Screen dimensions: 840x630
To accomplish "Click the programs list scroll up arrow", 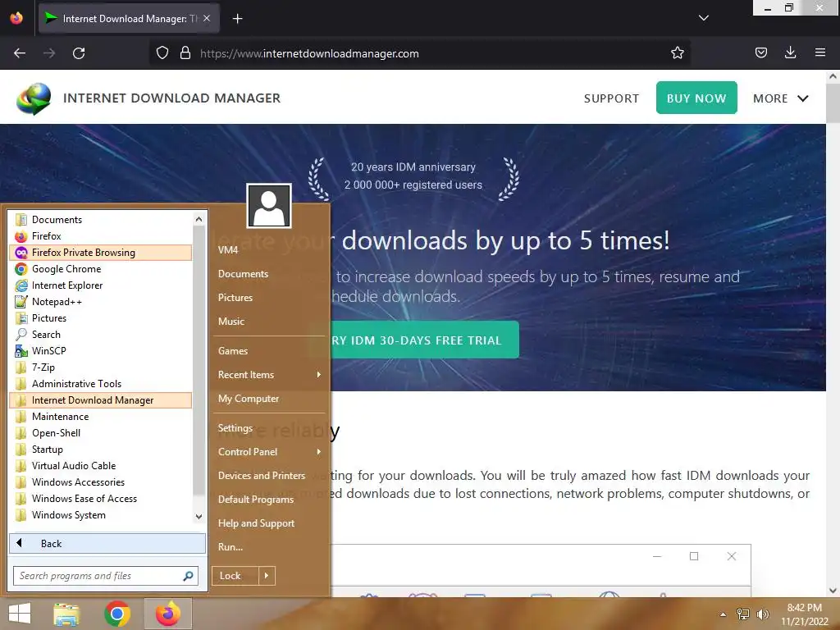I will [x=199, y=219].
